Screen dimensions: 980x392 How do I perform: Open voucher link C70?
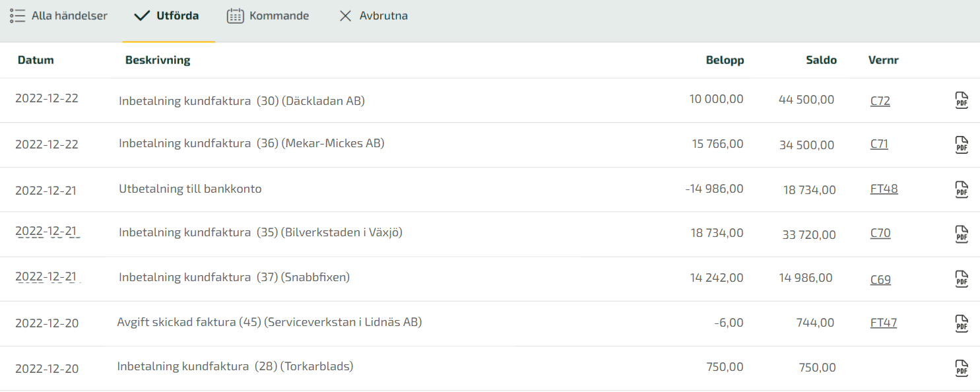(x=880, y=233)
